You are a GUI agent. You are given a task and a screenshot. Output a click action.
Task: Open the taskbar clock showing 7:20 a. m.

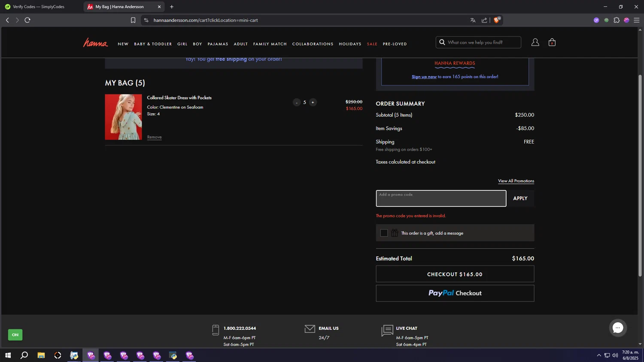click(630, 355)
